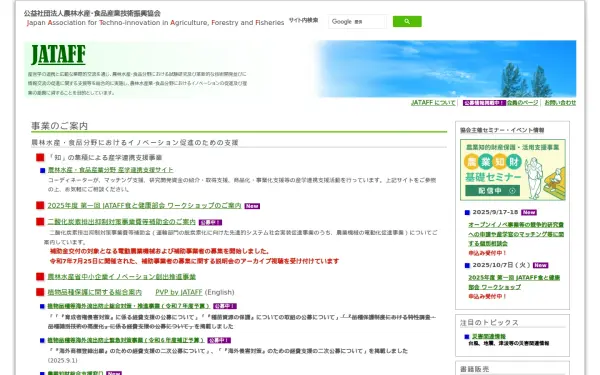
Task: Open '2025年度 第一回 JATAFF食と健康部会 ワークショップのご案内' link
Action: 144,205
